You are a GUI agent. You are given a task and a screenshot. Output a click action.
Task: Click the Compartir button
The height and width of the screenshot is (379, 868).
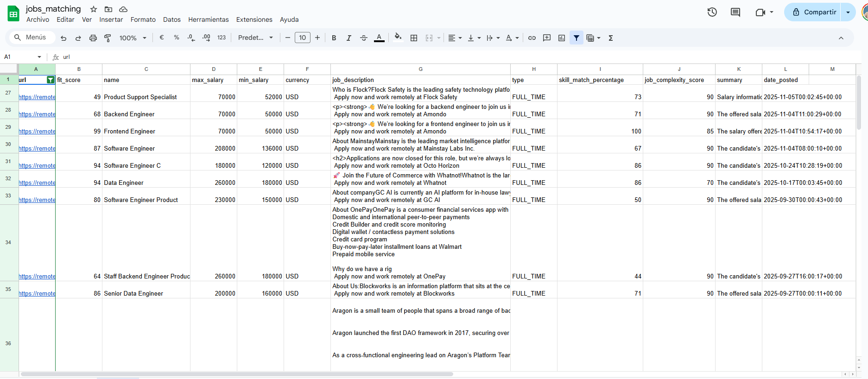click(x=813, y=12)
